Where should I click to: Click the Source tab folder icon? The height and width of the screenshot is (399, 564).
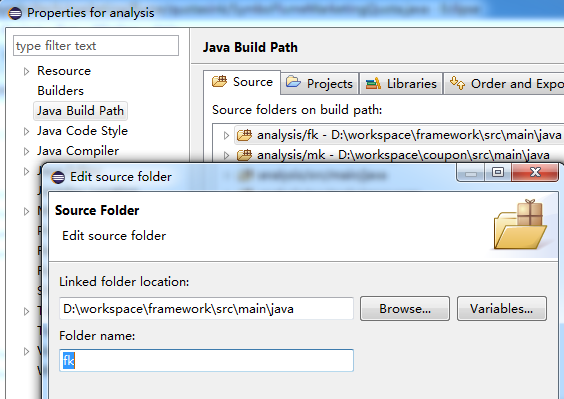[x=219, y=81]
